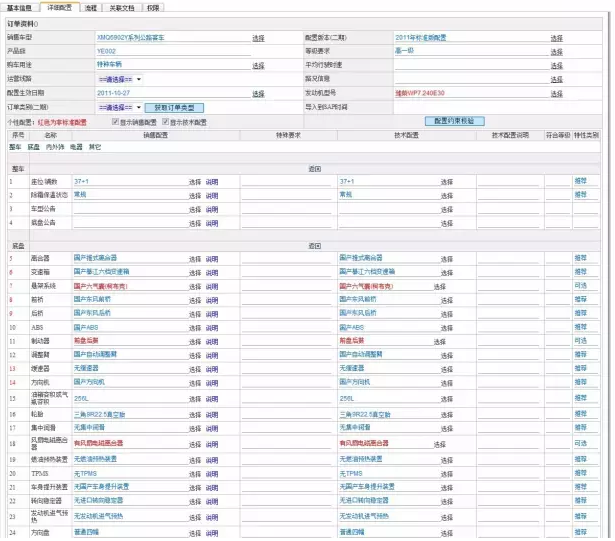Click sales 选择 in row 5 离合器
615x541 pixels.
195,259
